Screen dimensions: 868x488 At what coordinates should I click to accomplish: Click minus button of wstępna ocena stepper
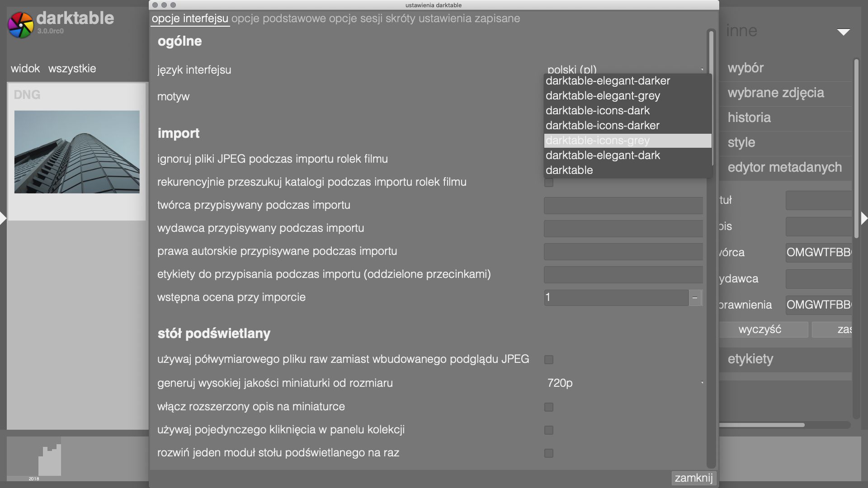(695, 297)
